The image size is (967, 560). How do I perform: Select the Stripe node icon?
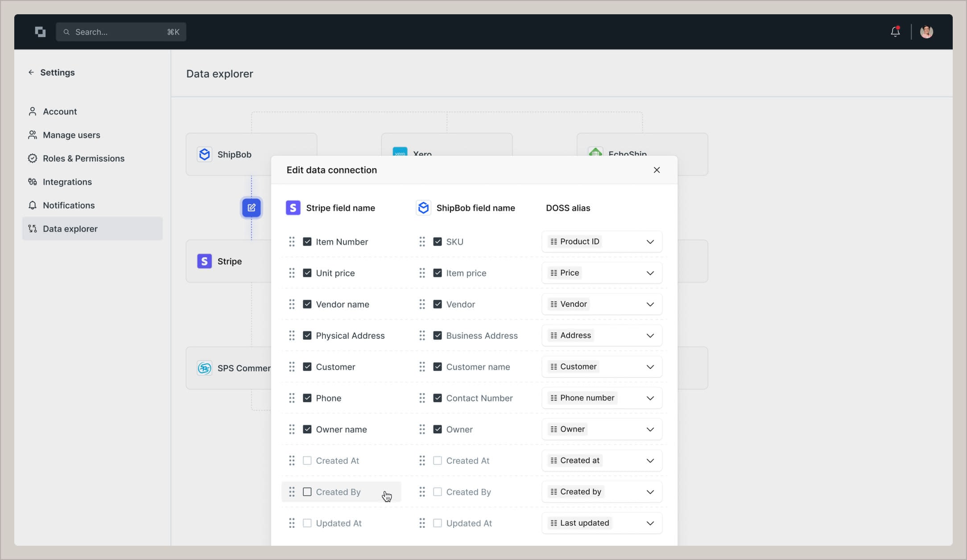[205, 261]
